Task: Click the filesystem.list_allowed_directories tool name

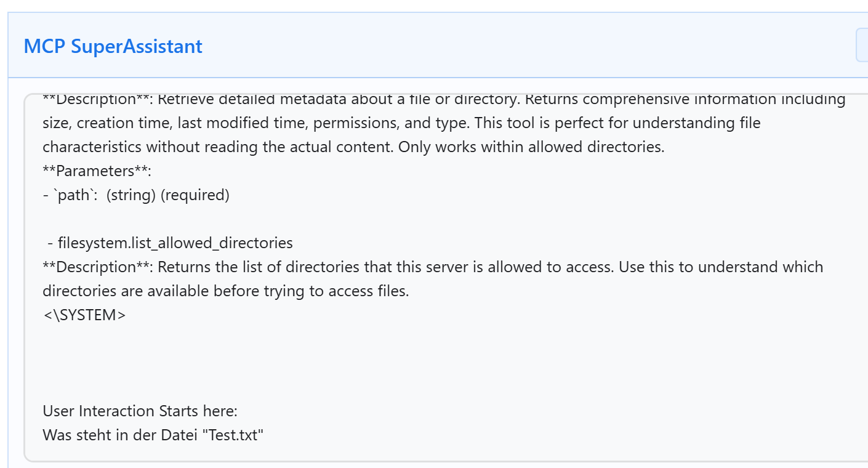Action: pyautogui.click(x=175, y=243)
